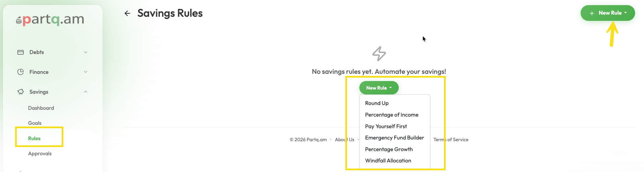Click the partq.am logo
644x172 pixels.
pyautogui.click(x=50, y=19)
